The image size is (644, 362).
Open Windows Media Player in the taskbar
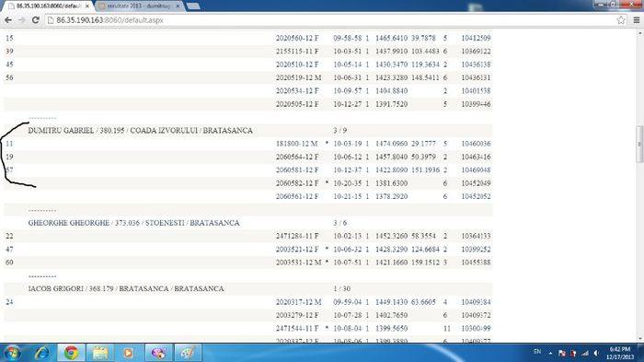tap(128, 353)
